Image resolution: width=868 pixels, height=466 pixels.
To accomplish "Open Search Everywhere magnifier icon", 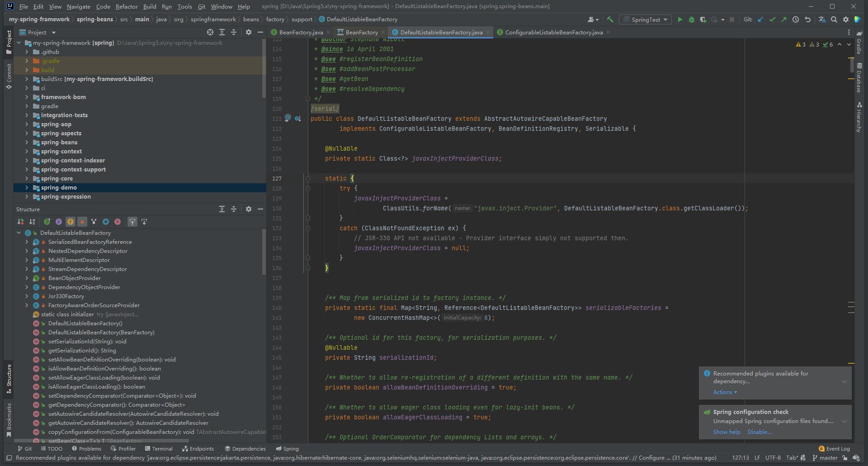I will [x=834, y=19].
